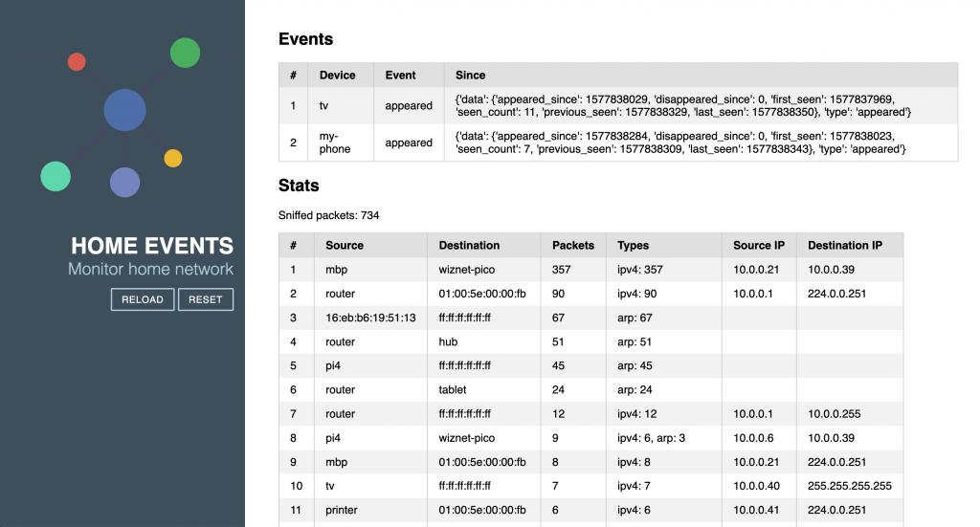The width and height of the screenshot is (980, 527).
Task: Click packet count 90
Action: click(x=558, y=294)
